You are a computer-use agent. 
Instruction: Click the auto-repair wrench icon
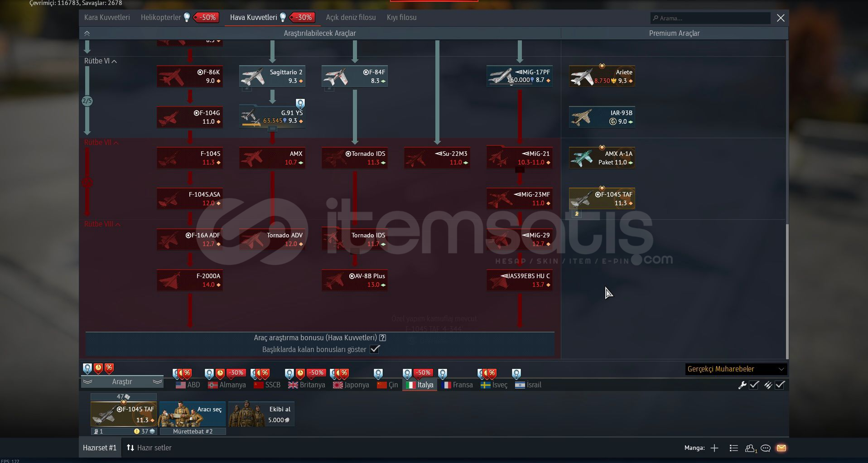coord(742,385)
